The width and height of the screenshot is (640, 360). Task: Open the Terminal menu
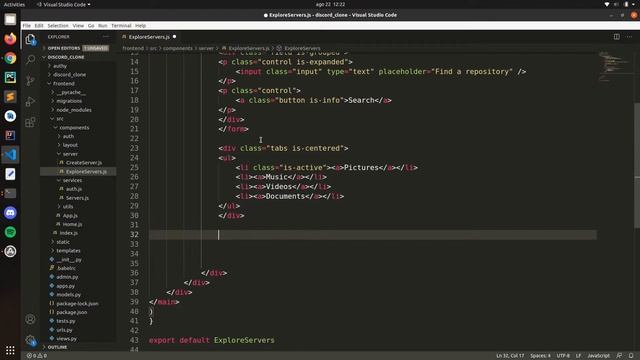coord(121,25)
